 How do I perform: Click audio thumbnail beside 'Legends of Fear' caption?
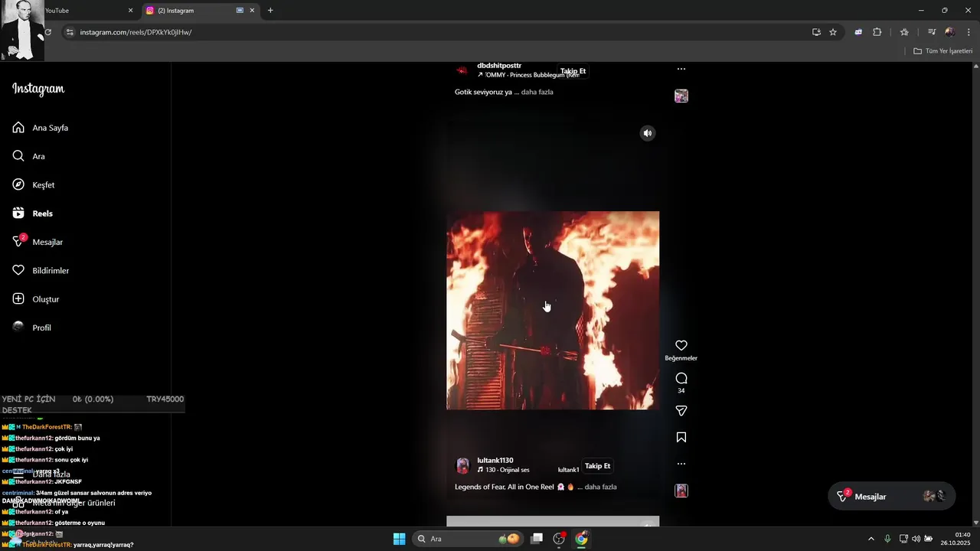coord(681,491)
